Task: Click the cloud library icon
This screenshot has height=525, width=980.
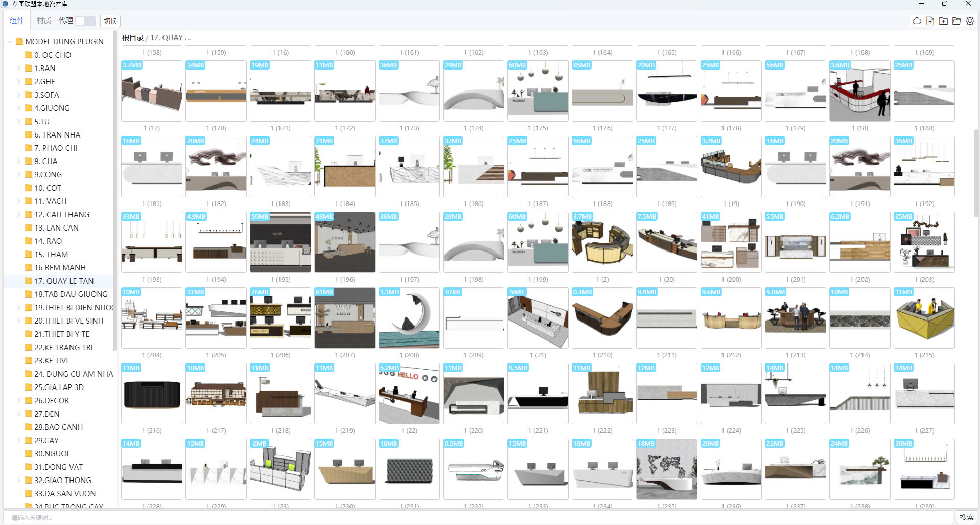Action: [917, 21]
